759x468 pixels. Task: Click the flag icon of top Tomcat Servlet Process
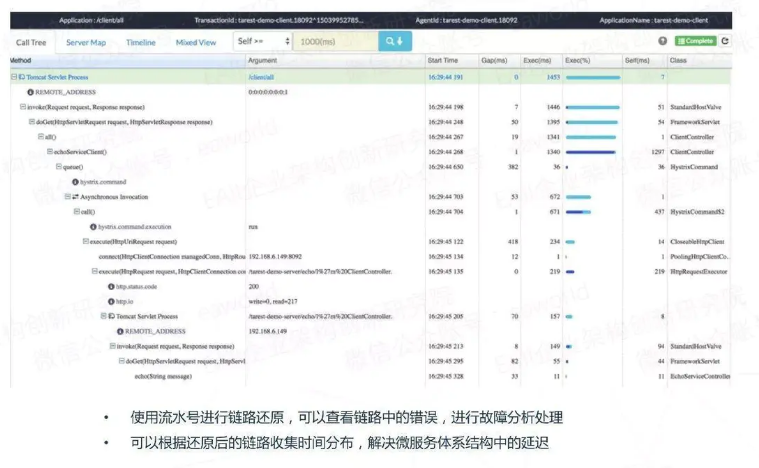pos(22,77)
